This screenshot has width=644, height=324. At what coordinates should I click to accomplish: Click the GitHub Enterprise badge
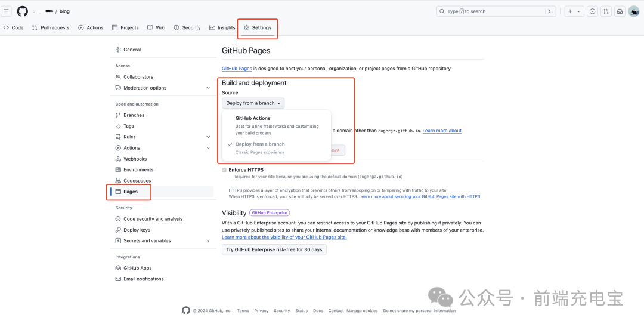pos(270,213)
